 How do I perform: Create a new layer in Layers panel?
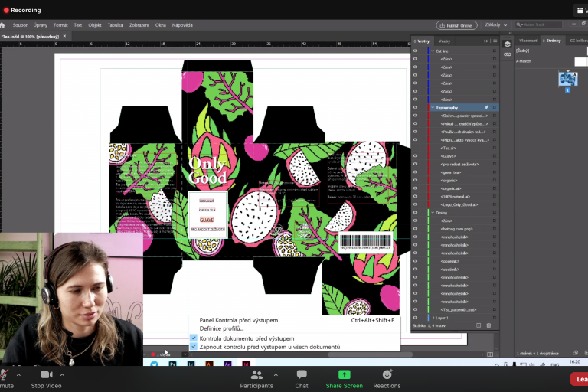coord(479,325)
